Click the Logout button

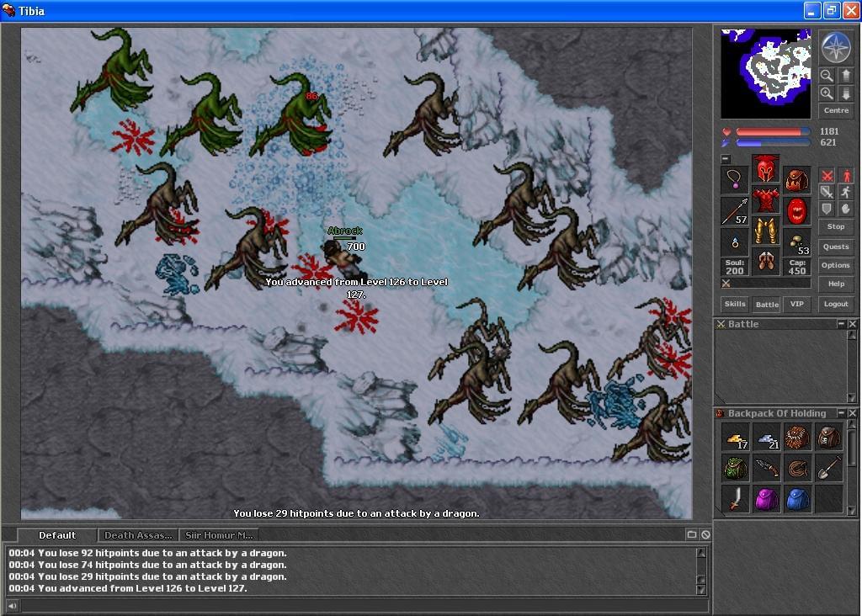coord(836,304)
